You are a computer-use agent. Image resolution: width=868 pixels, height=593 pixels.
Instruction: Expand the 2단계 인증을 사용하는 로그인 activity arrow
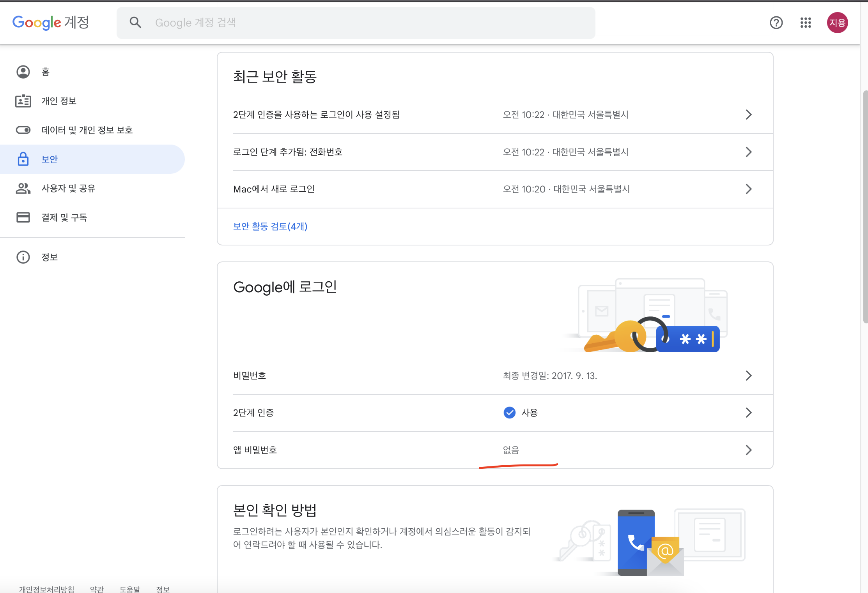[748, 115]
